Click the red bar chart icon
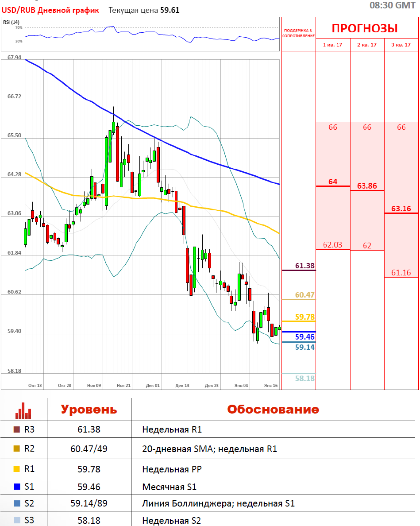 coord(23,410)
